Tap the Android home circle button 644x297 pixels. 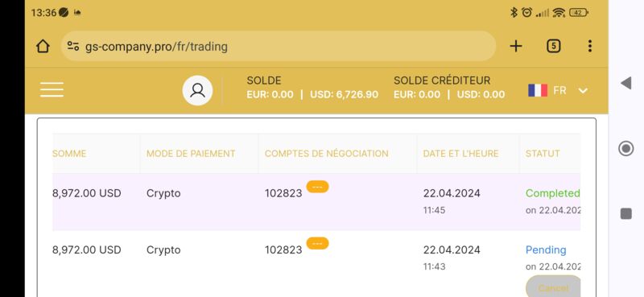tap(626, 148)
